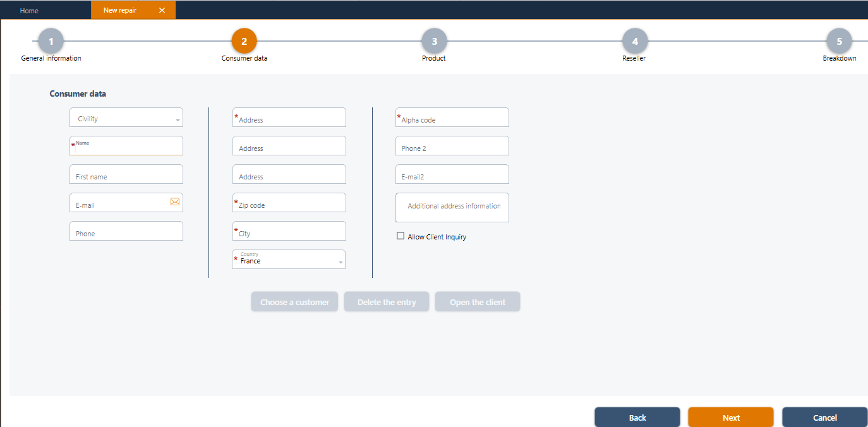Open step 4 Reseller
The width and height of the screenshot is (868, 427).
(x=635, y=42)
